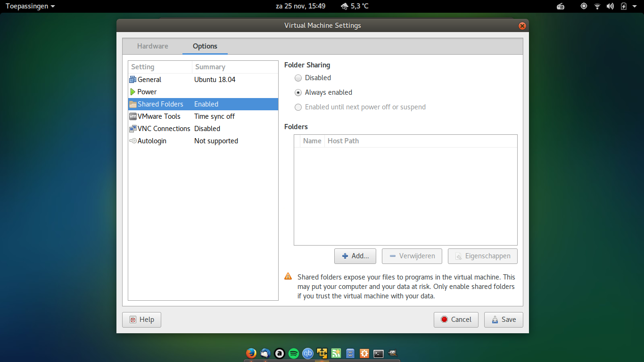Switch to the Hardware tab

[152, 46]
